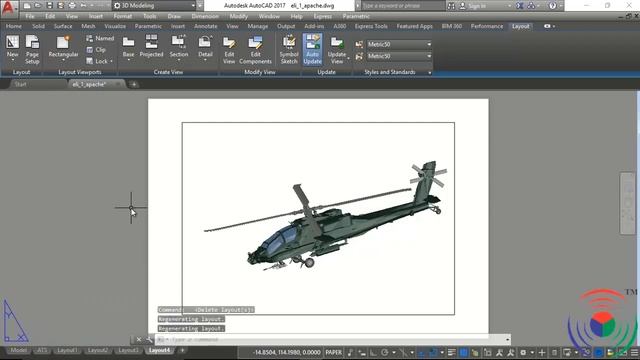This screenshot has height=360, width=640.
Task: Click the quick access Plot printer icon
Action: click(x=72, y=6)
